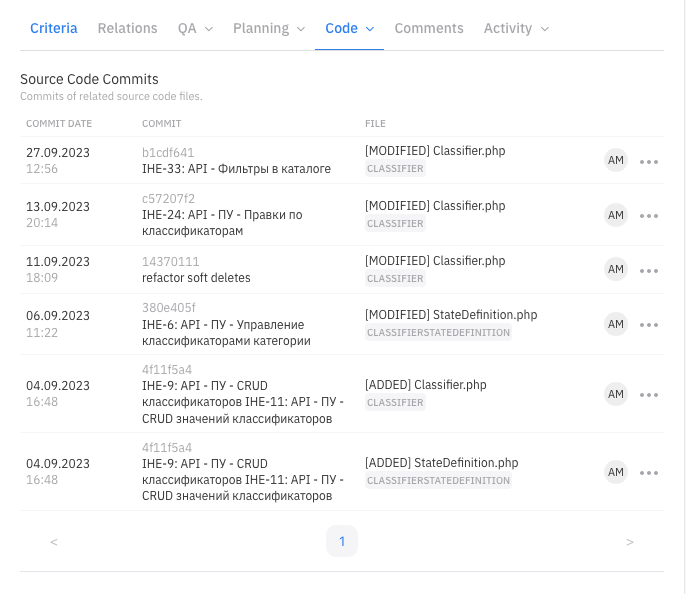Click AM avatar on 380e405f commit row
The image size is (686, 594).
click(616, 324)
